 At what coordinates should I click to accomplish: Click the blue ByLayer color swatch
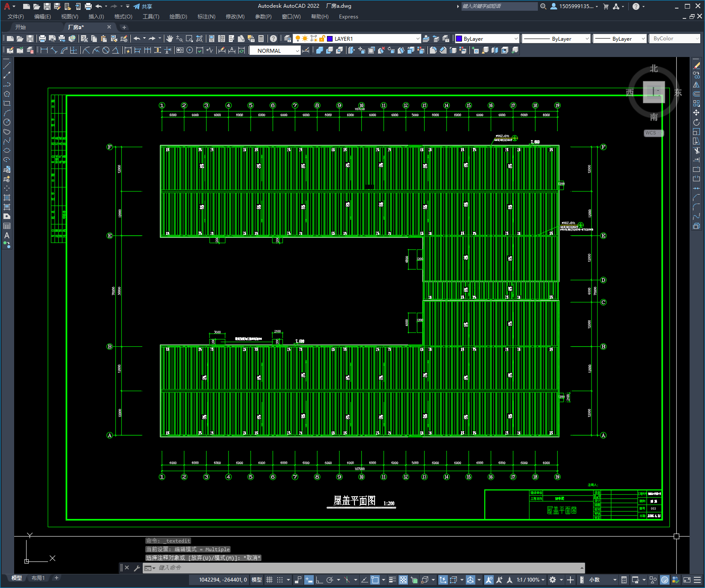pyautogui.click(x=459, y=39)
